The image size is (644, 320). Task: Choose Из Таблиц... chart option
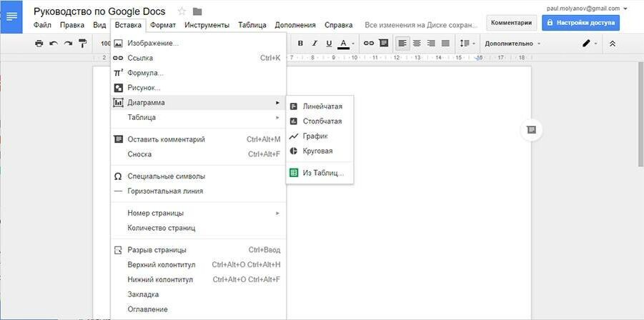(319, 173)
